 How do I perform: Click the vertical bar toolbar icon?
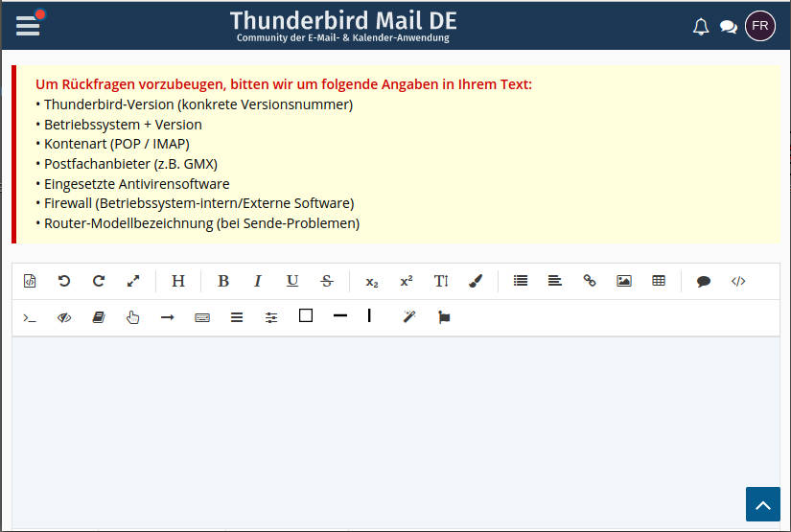tap(369, 315)
